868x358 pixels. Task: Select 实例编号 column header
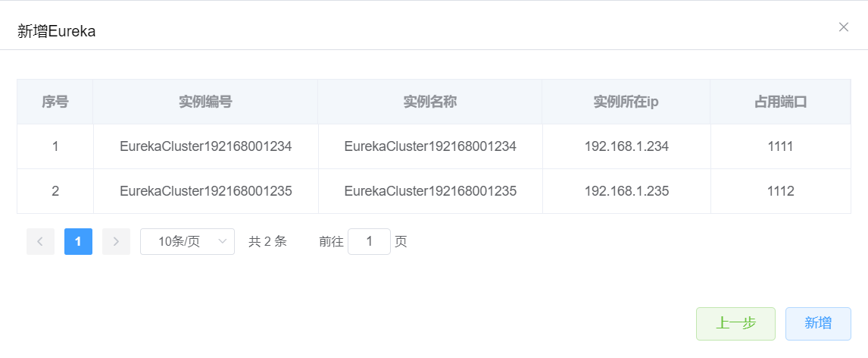[x=205, y=102]
